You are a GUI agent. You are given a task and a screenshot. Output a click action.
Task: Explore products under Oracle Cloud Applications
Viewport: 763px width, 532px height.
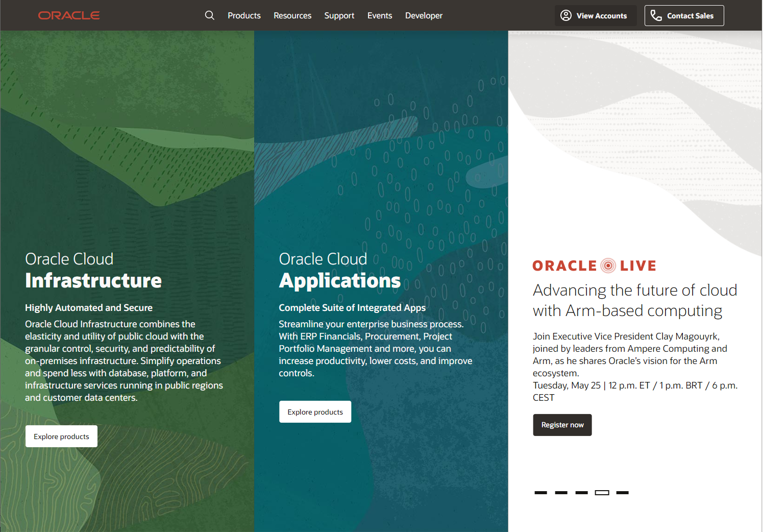coord(315,412)
